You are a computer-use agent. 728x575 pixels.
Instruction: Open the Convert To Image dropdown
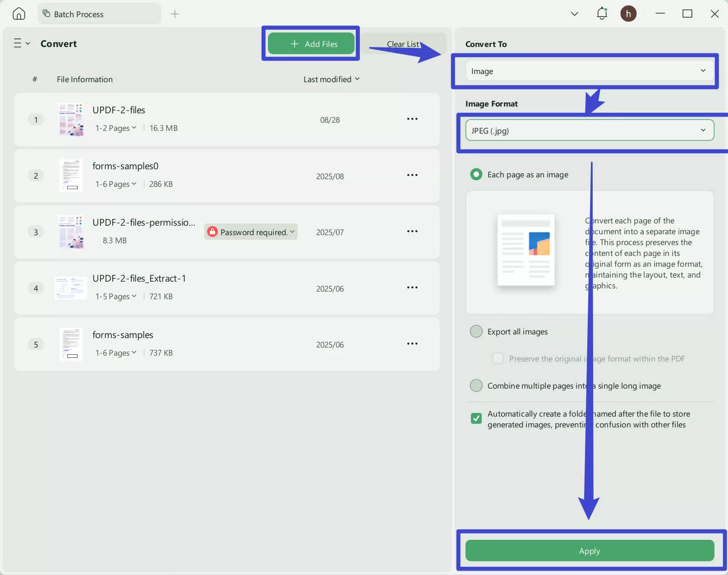589,71
